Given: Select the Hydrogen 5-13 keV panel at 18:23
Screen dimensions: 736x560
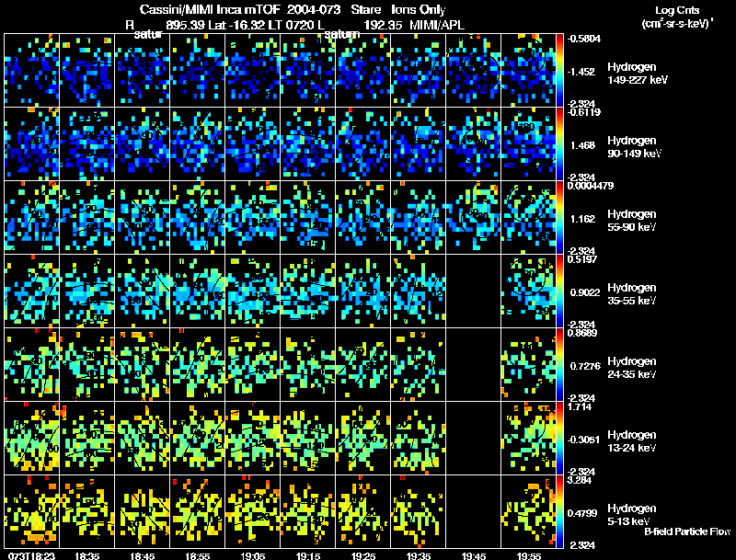Looking at the screenshot, I should (x=31, y=511).
